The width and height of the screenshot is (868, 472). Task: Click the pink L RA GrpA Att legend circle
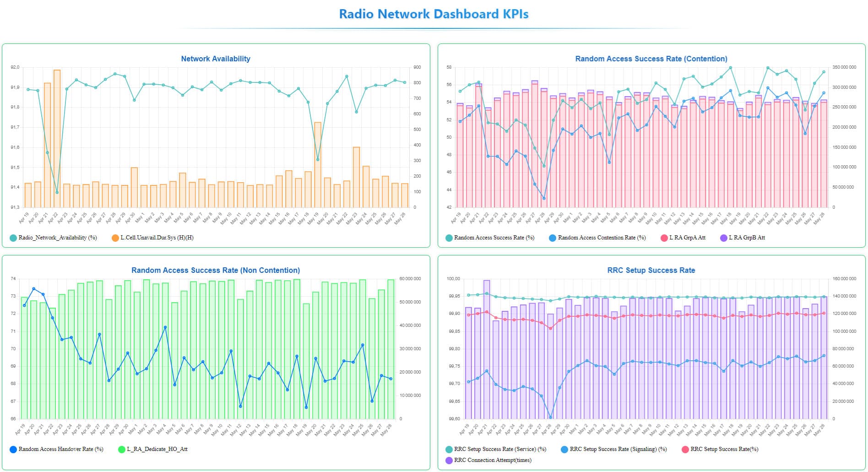[x=664, y=238]
